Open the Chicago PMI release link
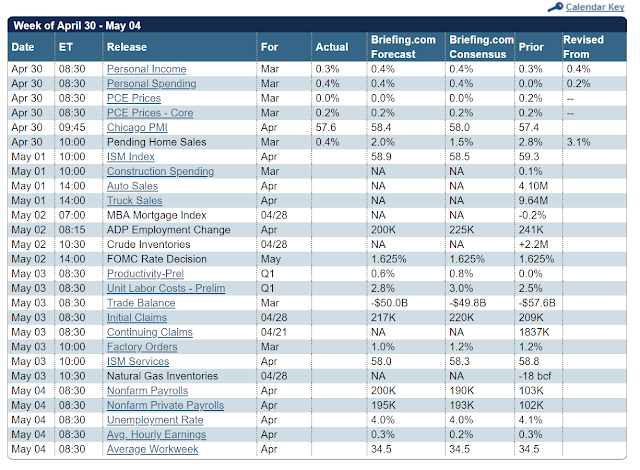This screenshot has width=640, height=470. click(137, 128)
